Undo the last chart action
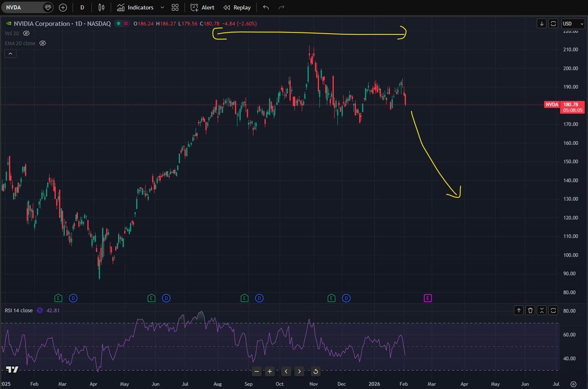This screenshot has height=389, width=588. pos(266,7)
